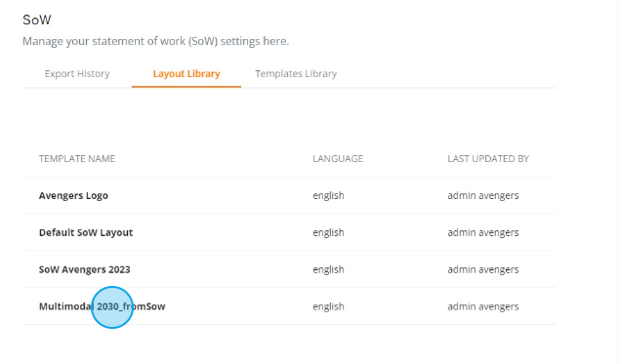Click english language in Multimodal 2030_fromSow row
Screen dimensions: 620x364
click(328, 306)
